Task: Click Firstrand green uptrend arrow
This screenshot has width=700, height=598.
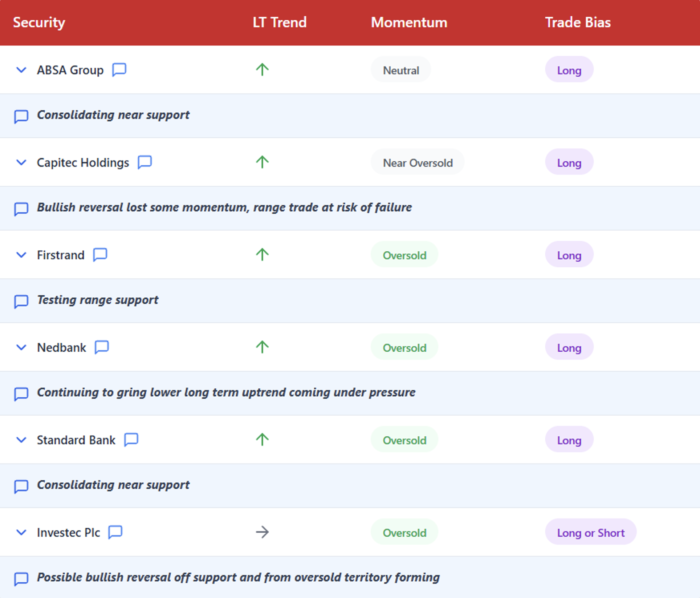Action: click(x=262, y=255)
